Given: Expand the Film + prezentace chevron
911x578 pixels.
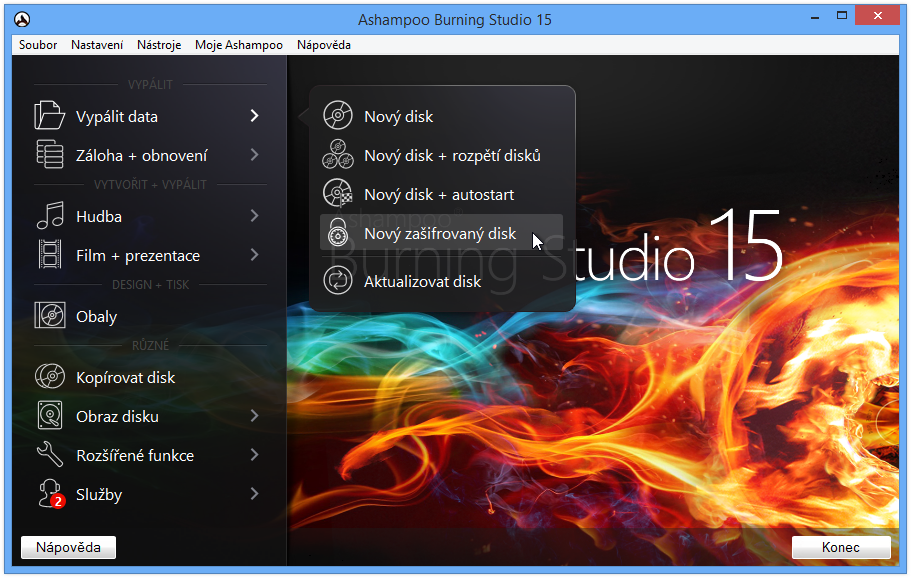Looking at the screenshot, I should click(x=254, y=254).
